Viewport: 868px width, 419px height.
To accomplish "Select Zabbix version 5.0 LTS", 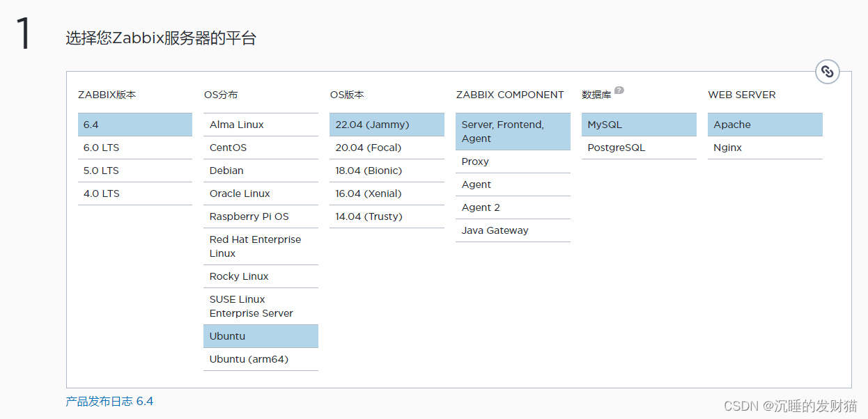I will [x=135, y=171].
